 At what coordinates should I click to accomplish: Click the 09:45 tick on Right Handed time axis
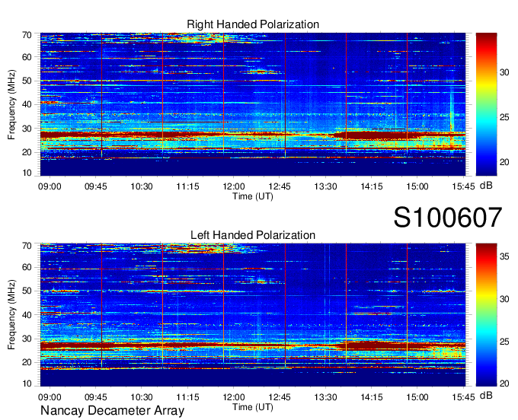[95, 186]
